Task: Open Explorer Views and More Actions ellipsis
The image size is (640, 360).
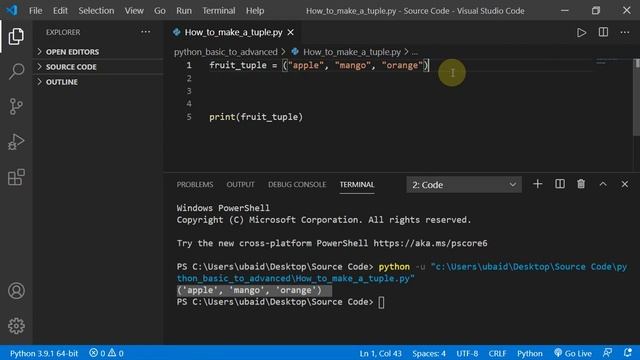Action: tap(145, 32)
